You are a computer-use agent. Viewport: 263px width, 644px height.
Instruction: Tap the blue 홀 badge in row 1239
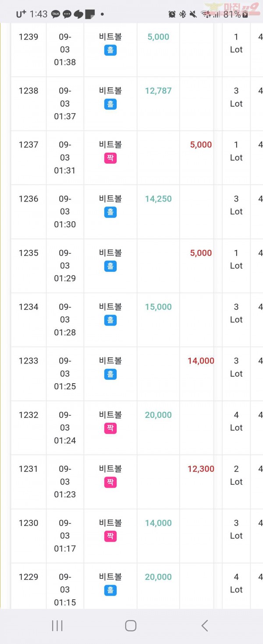pyautogui.click(x=110, y=50)
